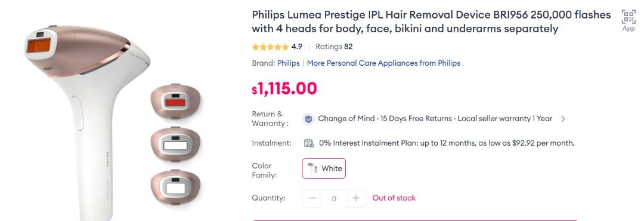Click the Ratings 82 link
Screen dimensions: 644x221
pyautogui.click(x=334, y=47)
